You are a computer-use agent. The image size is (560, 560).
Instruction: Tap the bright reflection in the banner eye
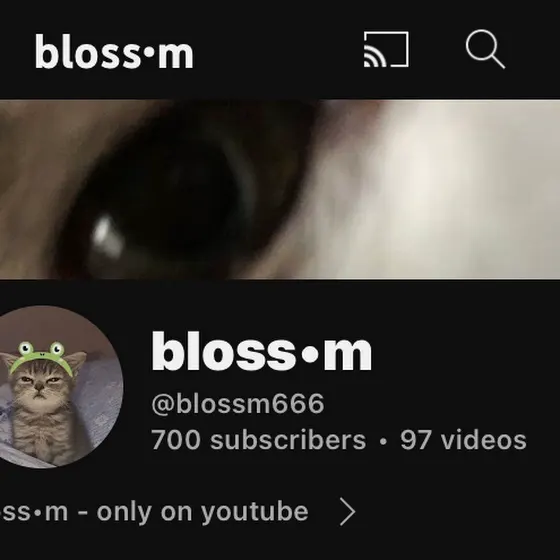point(106,234)
